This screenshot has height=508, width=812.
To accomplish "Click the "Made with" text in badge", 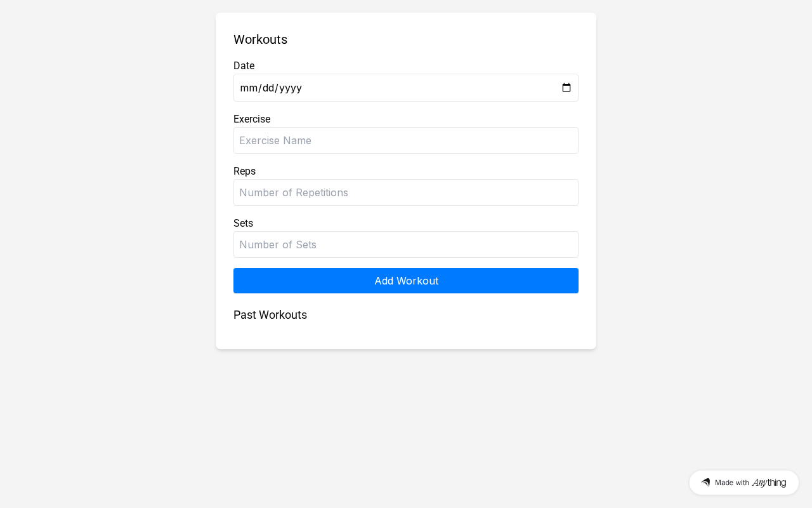I will point(731,483).
